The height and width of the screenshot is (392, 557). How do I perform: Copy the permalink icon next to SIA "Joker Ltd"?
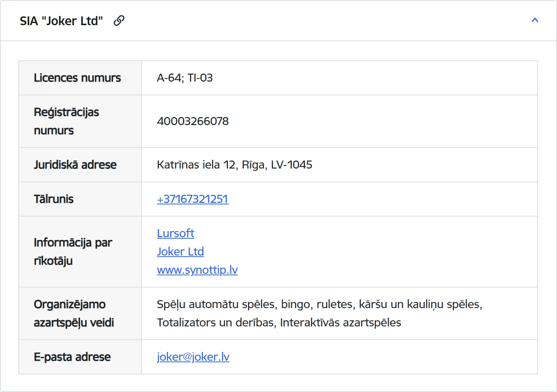tap(119, 21)
